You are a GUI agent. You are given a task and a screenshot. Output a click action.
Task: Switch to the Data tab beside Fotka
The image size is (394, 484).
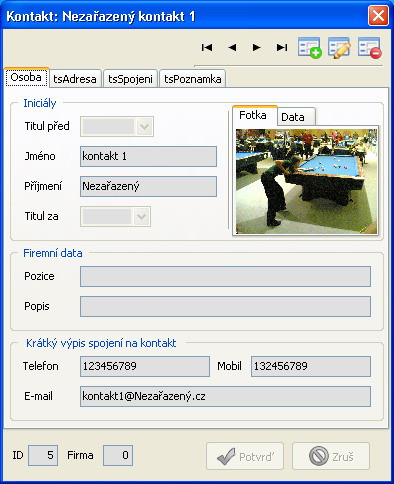coord(296,117)
